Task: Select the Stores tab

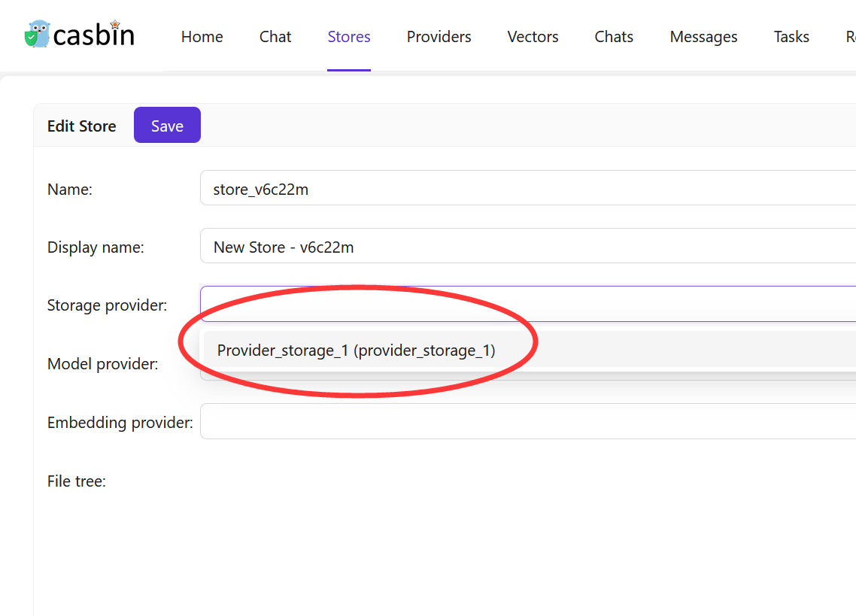Action: [x=349, y=37]
